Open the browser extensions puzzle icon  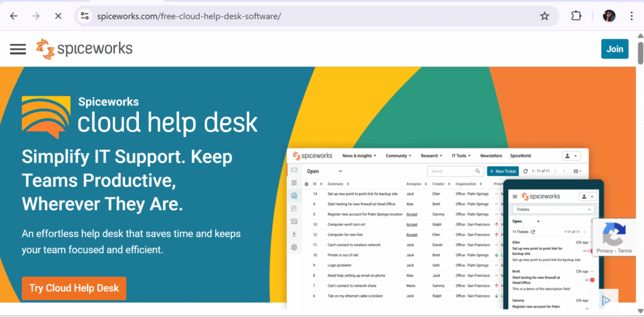[576, 16]
